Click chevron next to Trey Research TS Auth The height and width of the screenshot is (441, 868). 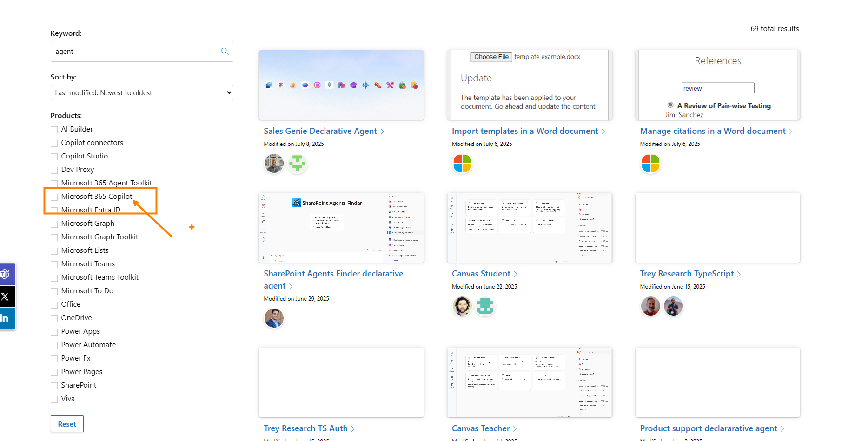click(352, 429)
